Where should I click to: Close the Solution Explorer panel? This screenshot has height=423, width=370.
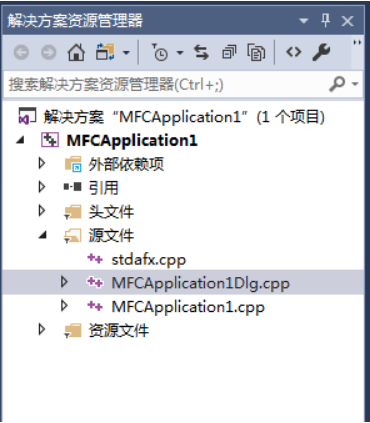347,21
